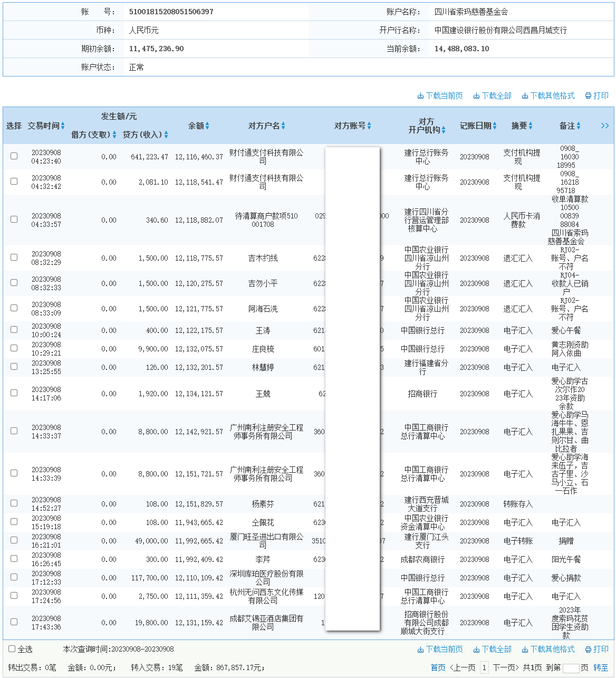Click bottom 下载其他格式 link
The image size is (616, 678).
548,649
